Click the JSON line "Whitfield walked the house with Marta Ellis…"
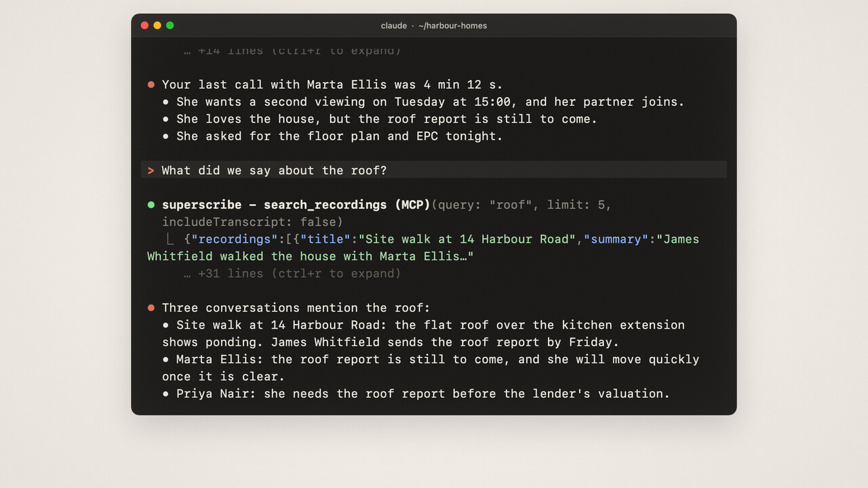This screenshot has height=488, width=868. pos(310,256)
